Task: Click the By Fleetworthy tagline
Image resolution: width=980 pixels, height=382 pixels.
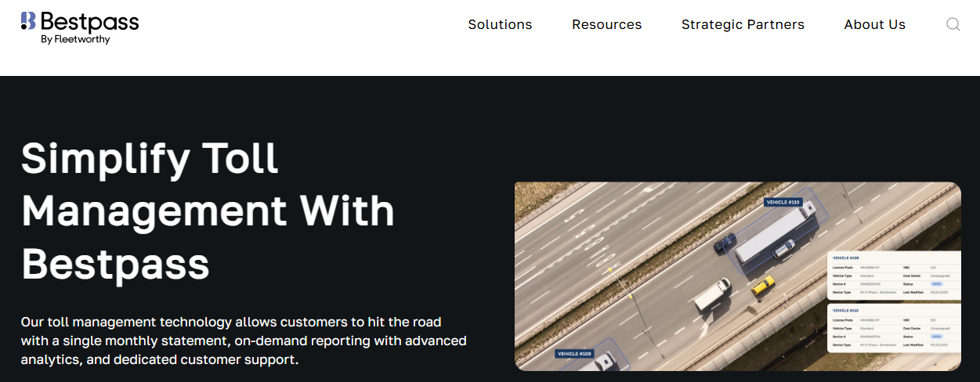Action: tap(75, 39)
